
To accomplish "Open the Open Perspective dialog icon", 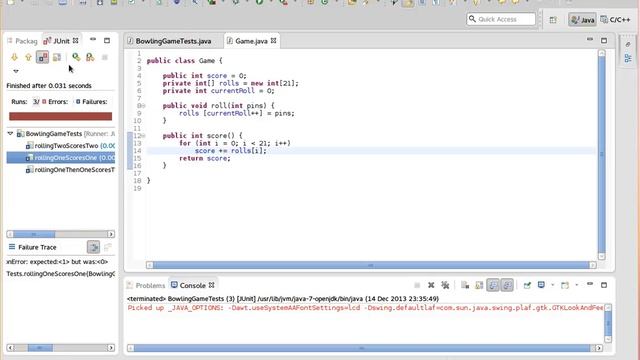I will [x=553, y=20].
